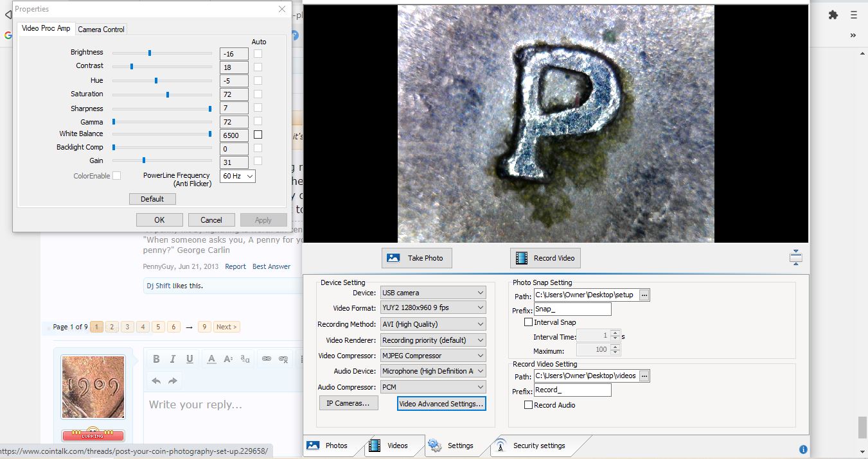Open the Videos tab
The height and width of the screenshot is (459, 868).
393,446
